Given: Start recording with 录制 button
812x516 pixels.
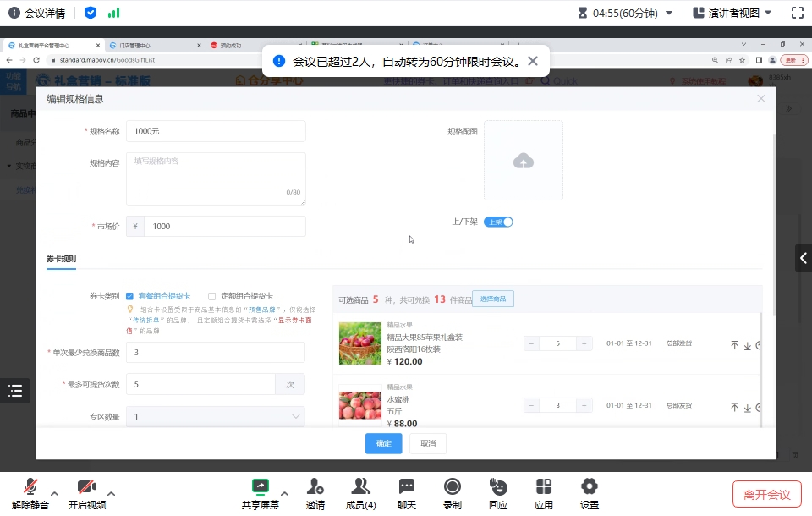Looking at the screenshot, I should 453,487.
